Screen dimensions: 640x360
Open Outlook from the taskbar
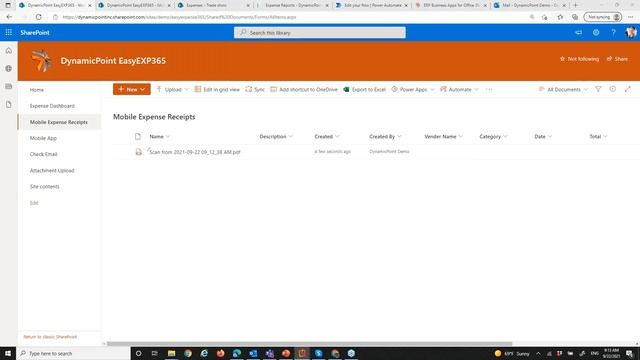[253, 353]
